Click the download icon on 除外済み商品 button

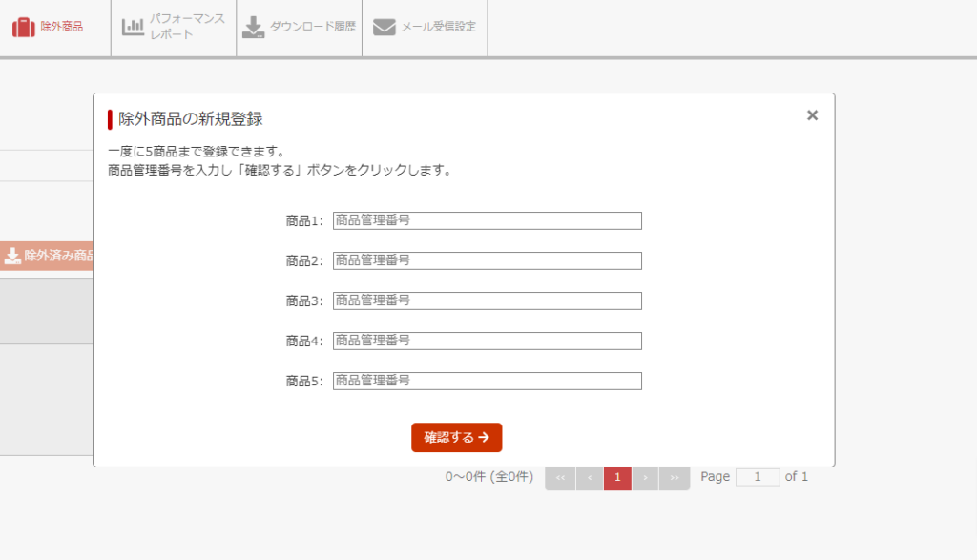pos(12,256)
